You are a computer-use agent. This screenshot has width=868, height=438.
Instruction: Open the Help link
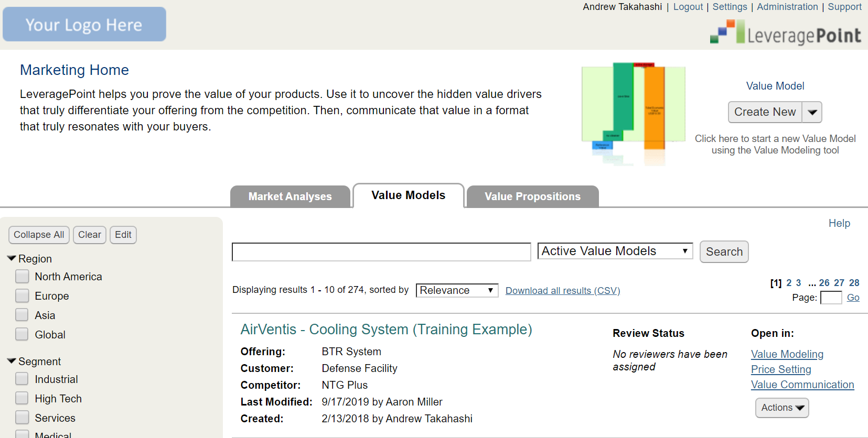(839, 223)
